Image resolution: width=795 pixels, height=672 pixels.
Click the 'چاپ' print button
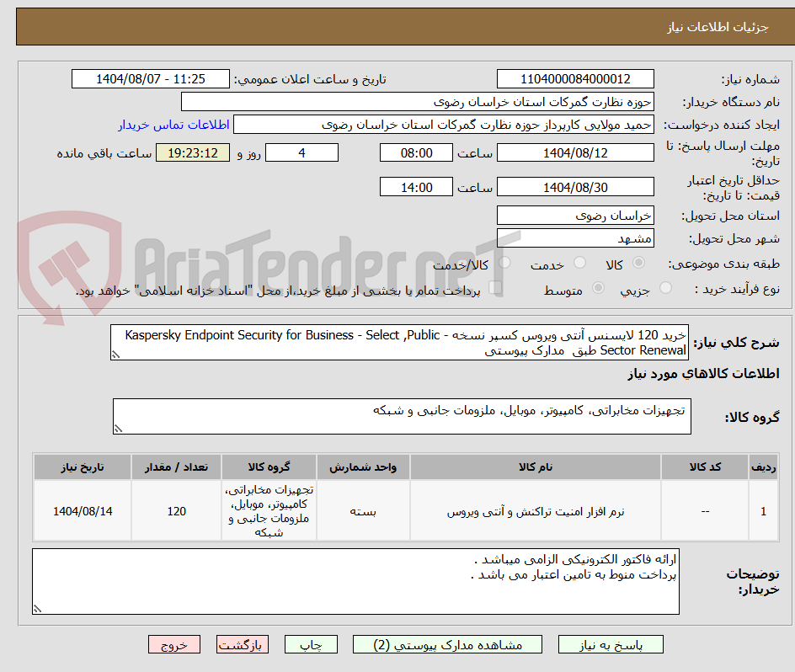coord(311,644)
